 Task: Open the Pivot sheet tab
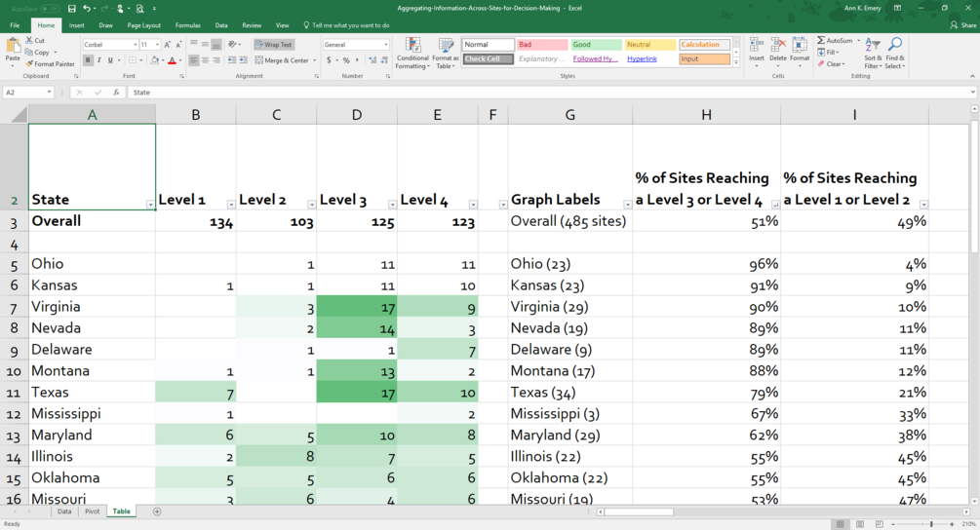click(92, 511)
